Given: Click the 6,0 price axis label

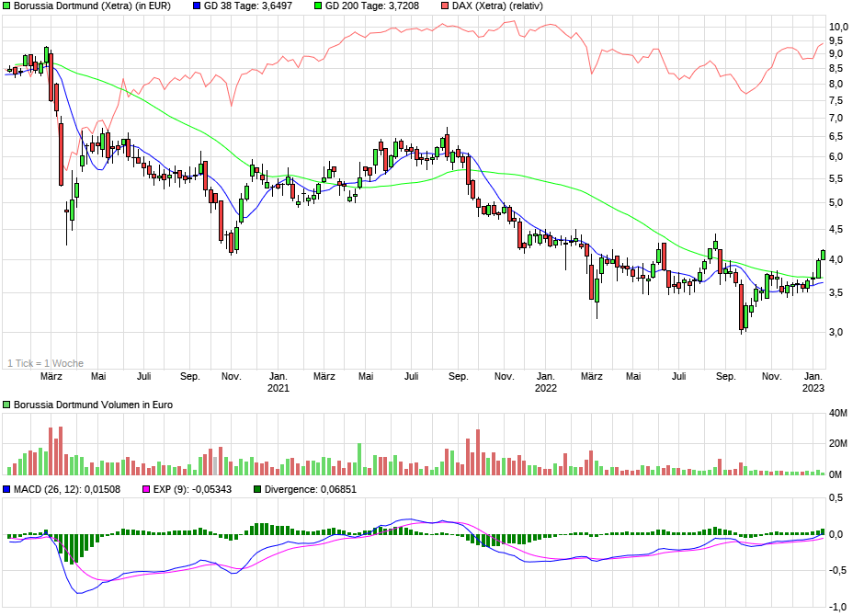Looking at the screenshot, I should 836,157.
